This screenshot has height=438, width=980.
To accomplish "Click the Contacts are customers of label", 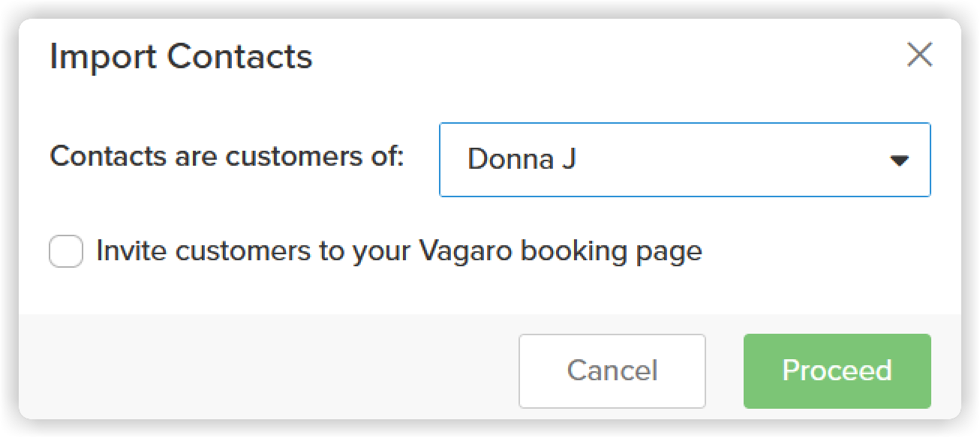I will coord(227,157).
